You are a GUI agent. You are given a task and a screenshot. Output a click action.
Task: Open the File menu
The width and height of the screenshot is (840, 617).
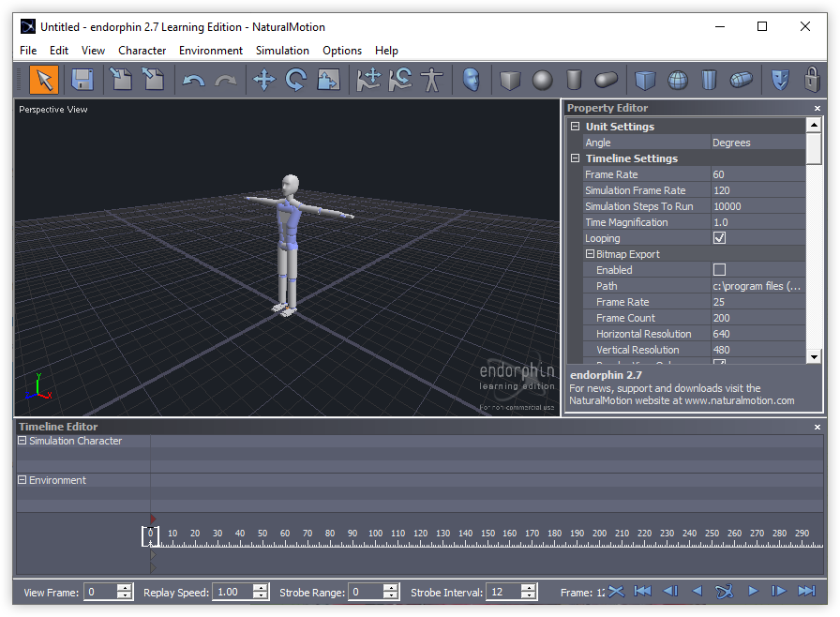click(28, 51)
